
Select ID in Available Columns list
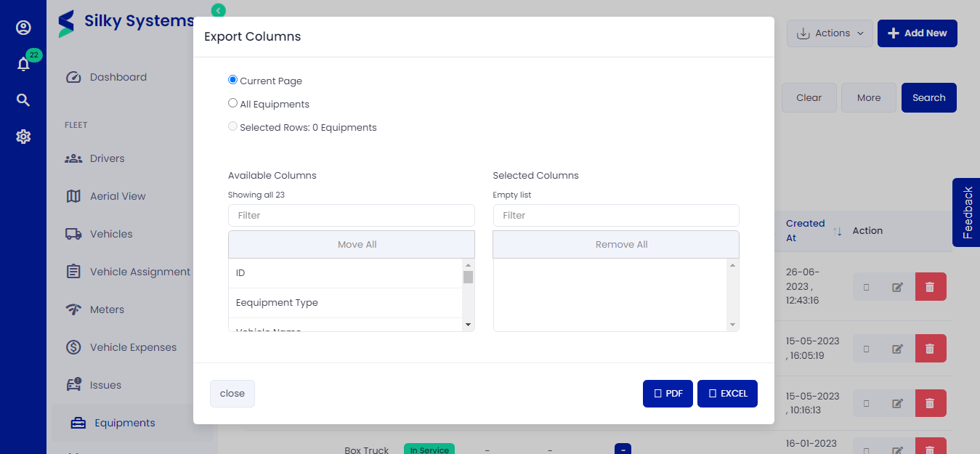(x=345, y=273)
